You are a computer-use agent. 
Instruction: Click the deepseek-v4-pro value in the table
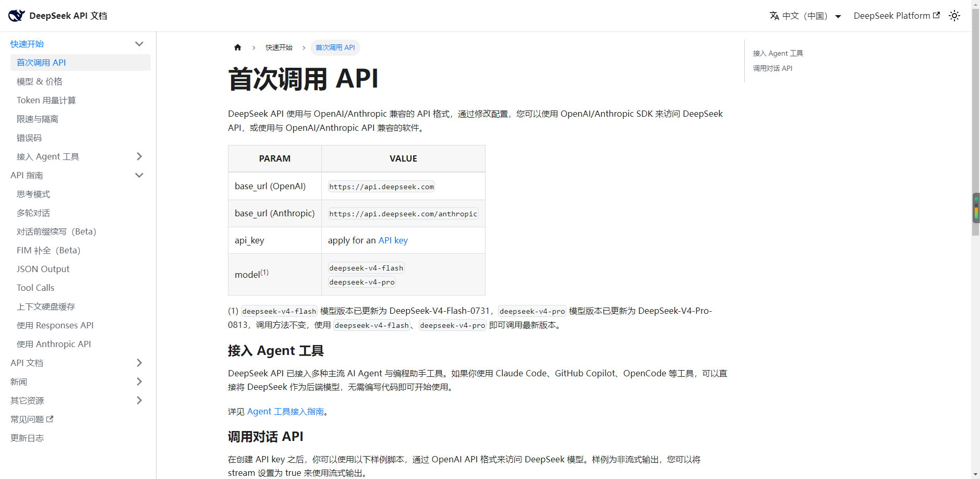362,282
